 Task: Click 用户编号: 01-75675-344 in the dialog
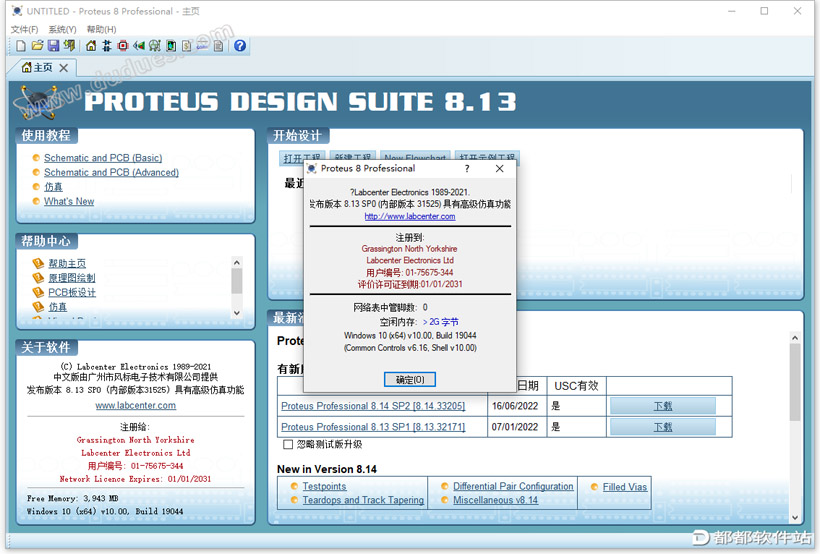[409, 273]
